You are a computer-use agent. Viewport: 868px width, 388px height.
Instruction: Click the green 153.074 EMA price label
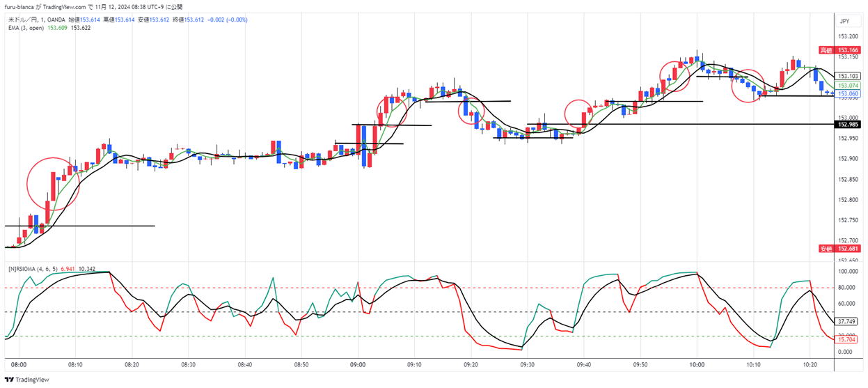(848, 85)
